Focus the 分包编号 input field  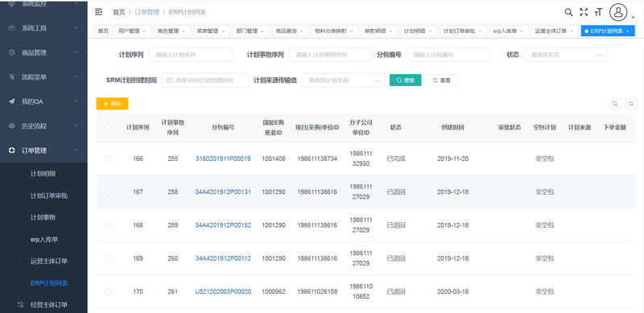coord(448,55)
